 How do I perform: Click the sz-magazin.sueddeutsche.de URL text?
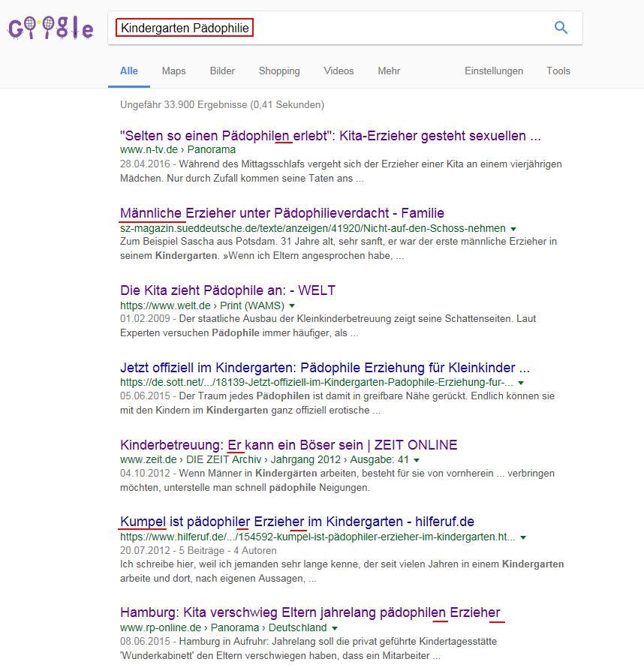coord(313,228)
